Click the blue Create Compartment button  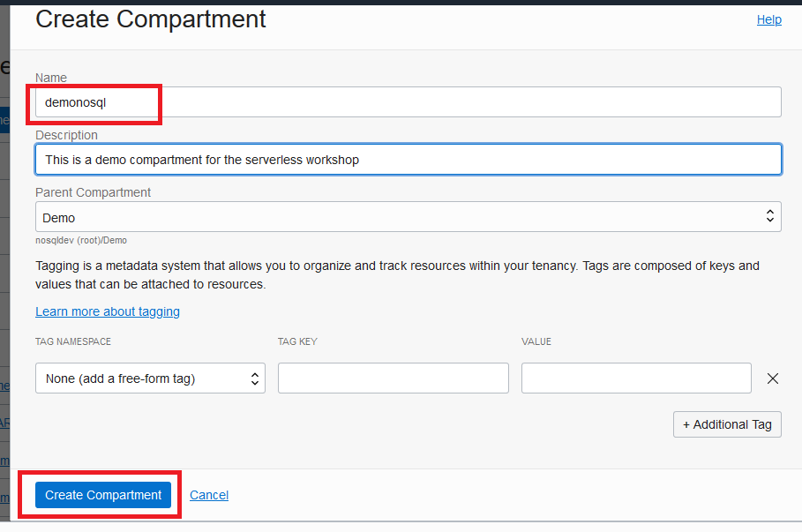(x=103, y=495)
